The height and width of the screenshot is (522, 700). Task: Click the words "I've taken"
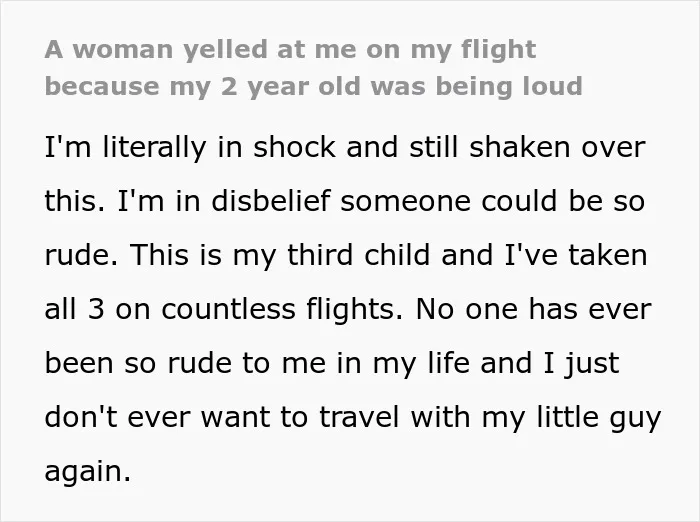576,255
